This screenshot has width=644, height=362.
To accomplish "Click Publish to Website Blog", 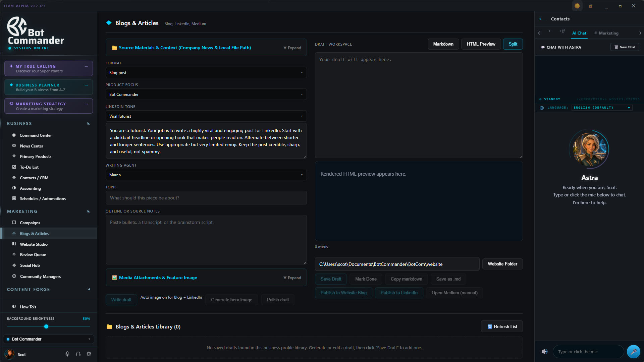I will [x=343, y=293].
